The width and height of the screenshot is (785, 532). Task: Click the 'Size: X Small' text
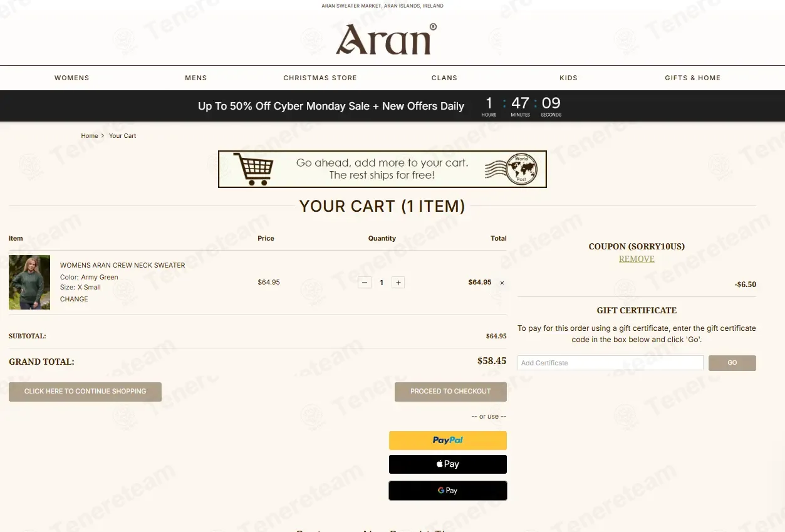80,287
